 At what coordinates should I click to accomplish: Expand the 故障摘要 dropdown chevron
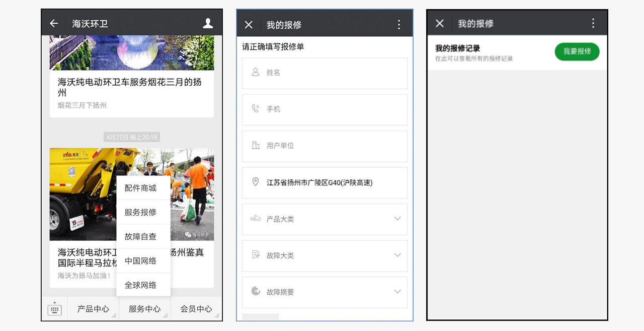pos(397,292)
